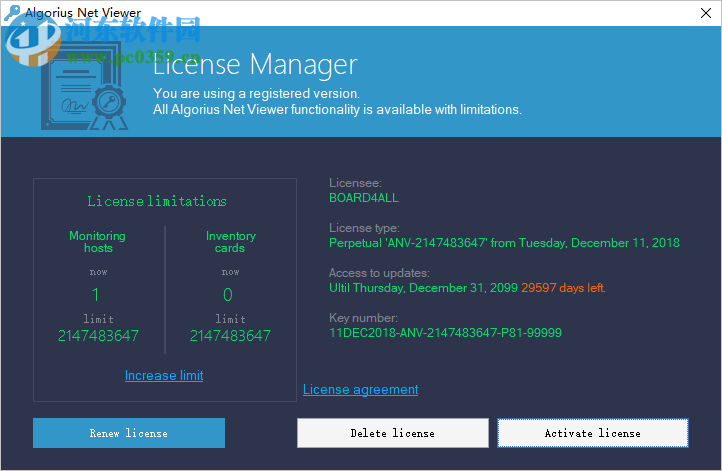Select the licensee name BOARD4ALL
The width and height of the screenshot is (722, 471).
pyautogui.click(x=364, y=198)
